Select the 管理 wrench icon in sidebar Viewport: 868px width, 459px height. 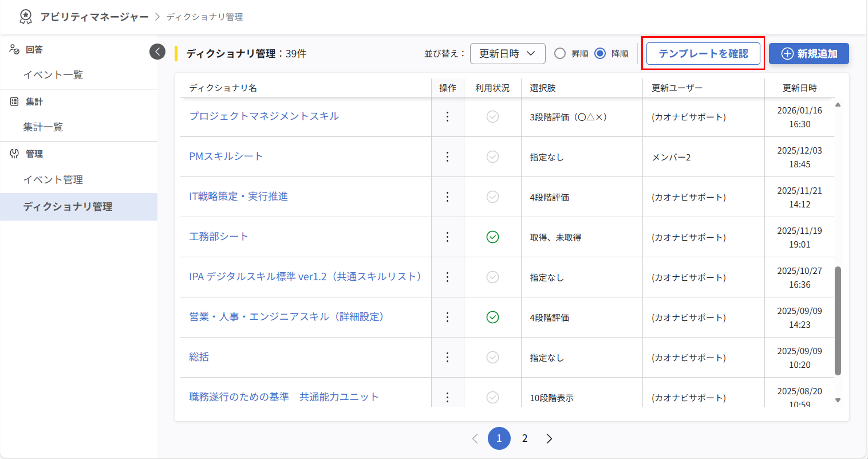[14, 154]
